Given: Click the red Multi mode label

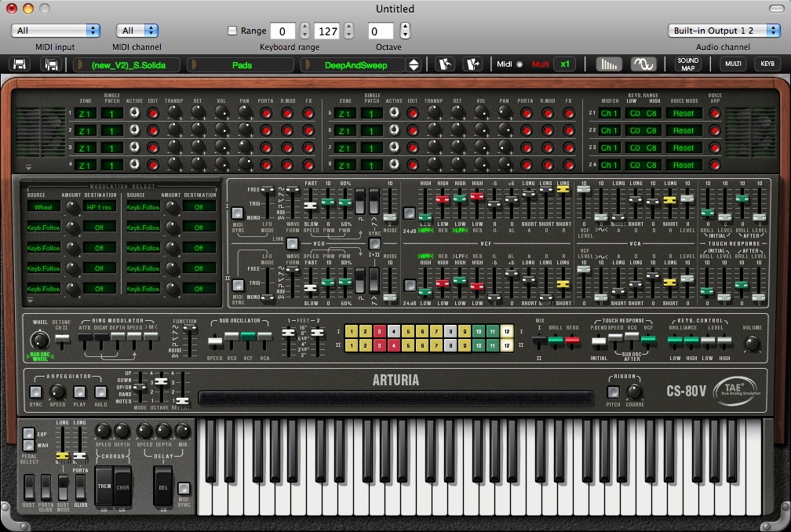Looking at the screenshot, I should coord(540,64).
